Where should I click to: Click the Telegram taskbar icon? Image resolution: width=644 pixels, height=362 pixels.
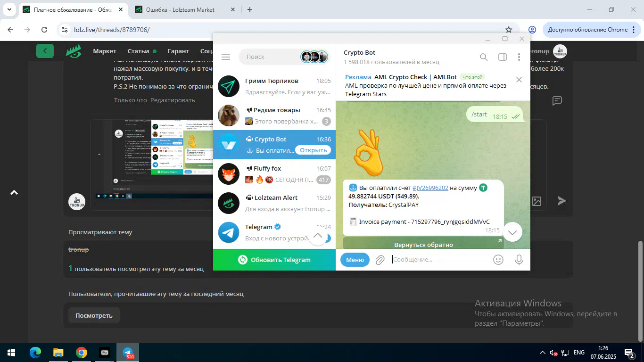128,353
